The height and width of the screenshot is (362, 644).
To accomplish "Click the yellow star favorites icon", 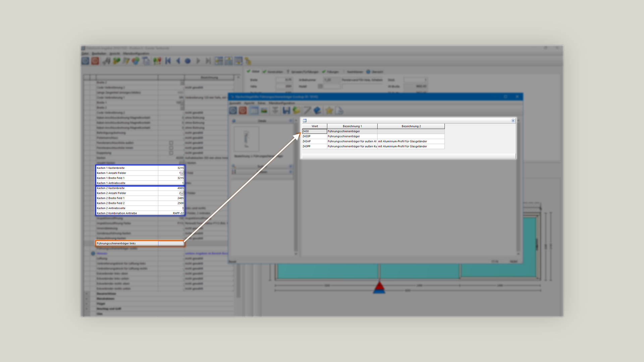I will click(329, 110).
